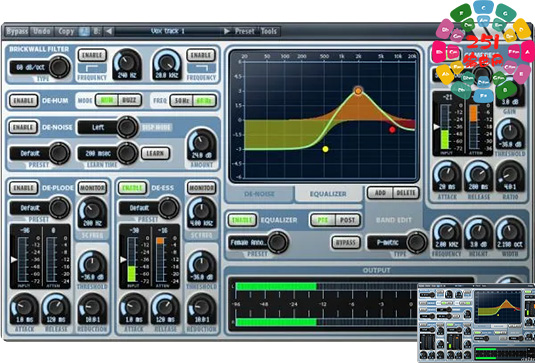Open the Tools menu

click(x=269, y=31)
